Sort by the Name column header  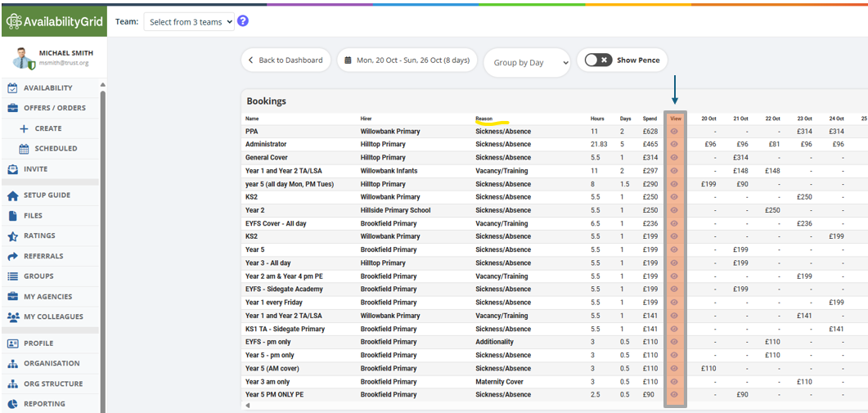252,119
